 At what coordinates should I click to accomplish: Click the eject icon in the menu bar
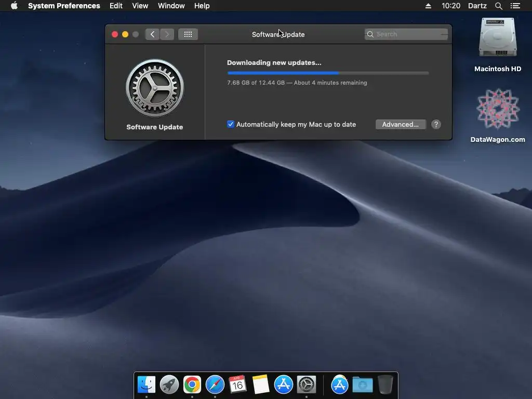[x=428, y=6]
